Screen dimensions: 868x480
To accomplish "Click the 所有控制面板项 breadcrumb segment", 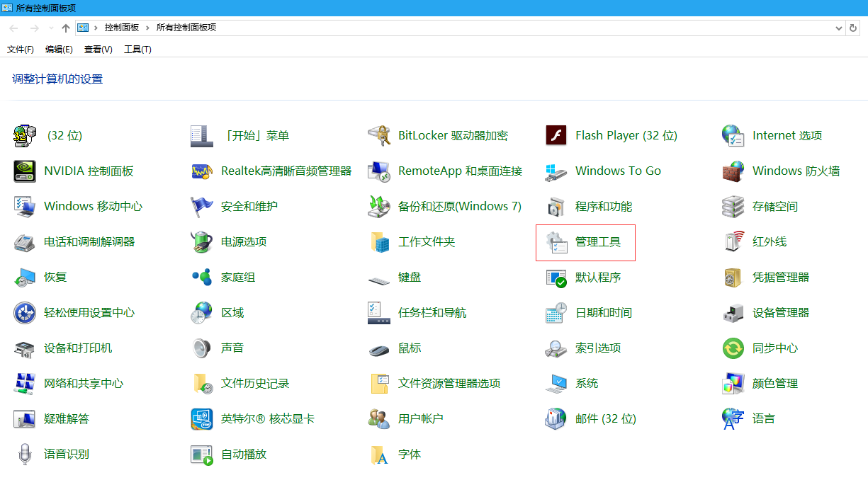I will pos(186,28).
